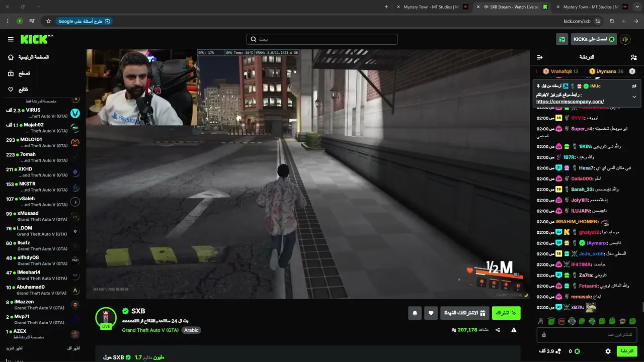
Task: Click the locked chat input field
Action: click(587, 334)
